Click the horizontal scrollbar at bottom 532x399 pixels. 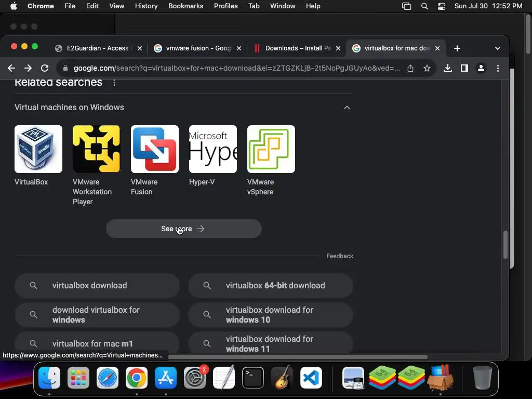coord(298,356)
